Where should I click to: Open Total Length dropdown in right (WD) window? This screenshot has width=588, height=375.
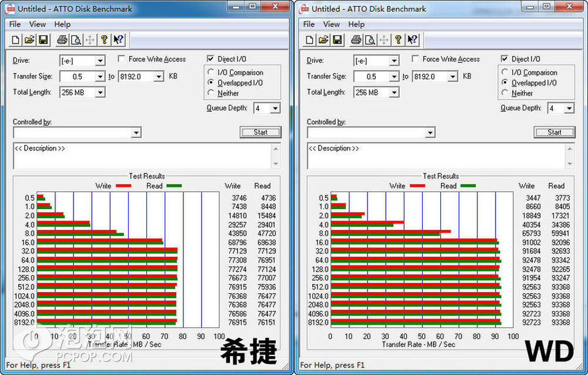pos(394,92)
